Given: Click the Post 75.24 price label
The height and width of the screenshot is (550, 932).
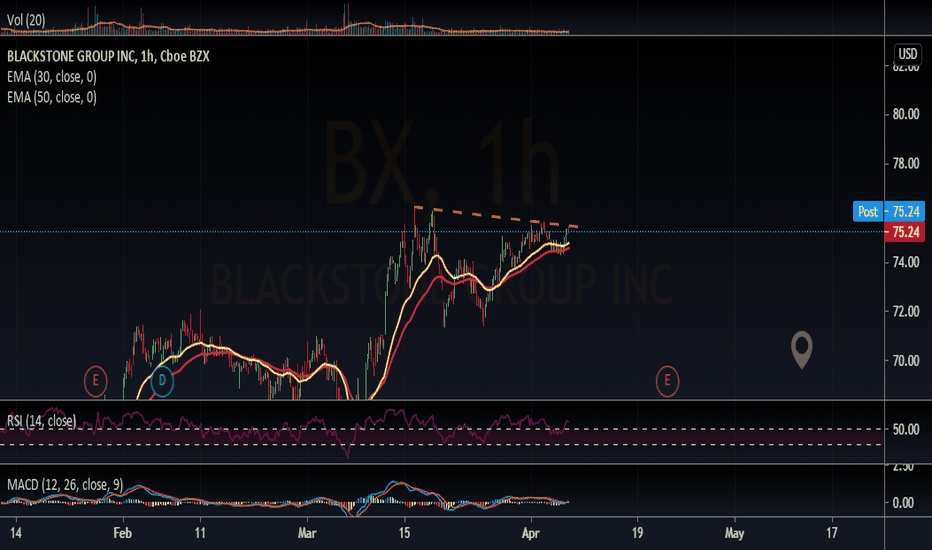Looking at the screenshot, I should (889, 212).
